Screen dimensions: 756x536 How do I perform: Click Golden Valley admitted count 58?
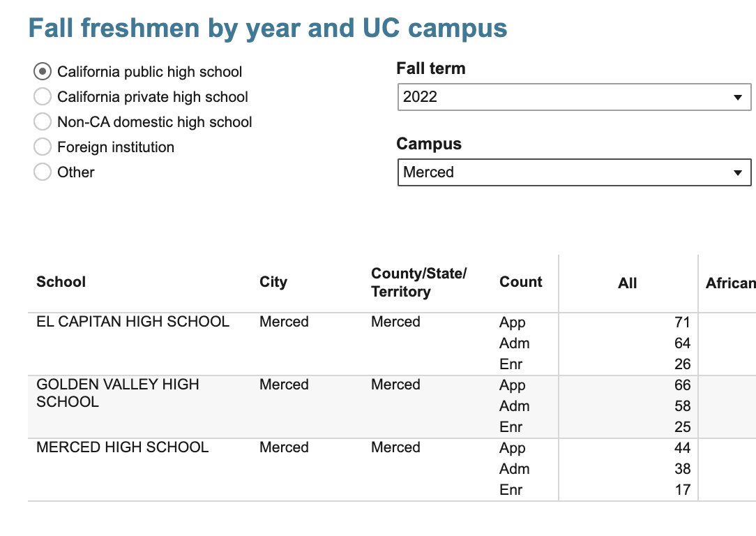tap(682, 406)
